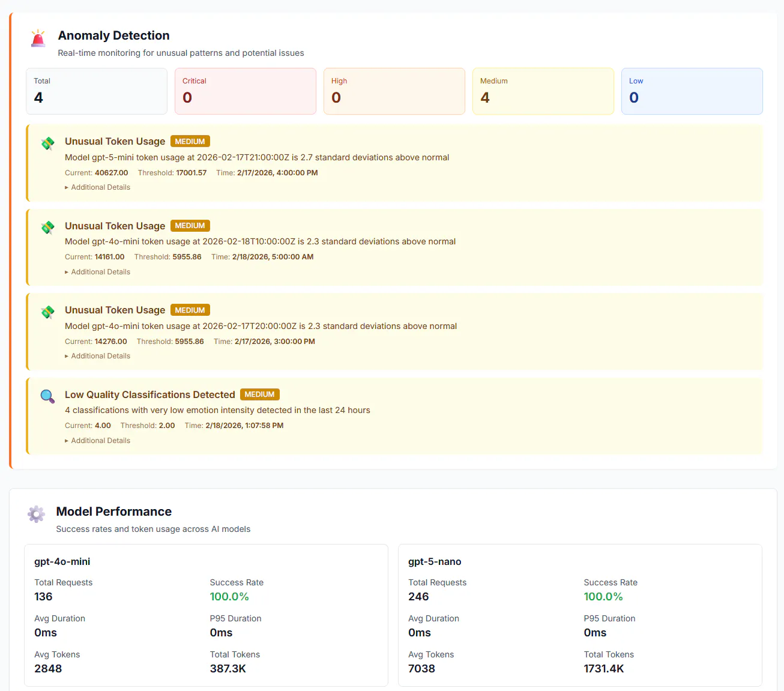Click the money icon on the gpt-5-mini anomaly
Viewport: 784px width, 691px height.
coord(47,143)
